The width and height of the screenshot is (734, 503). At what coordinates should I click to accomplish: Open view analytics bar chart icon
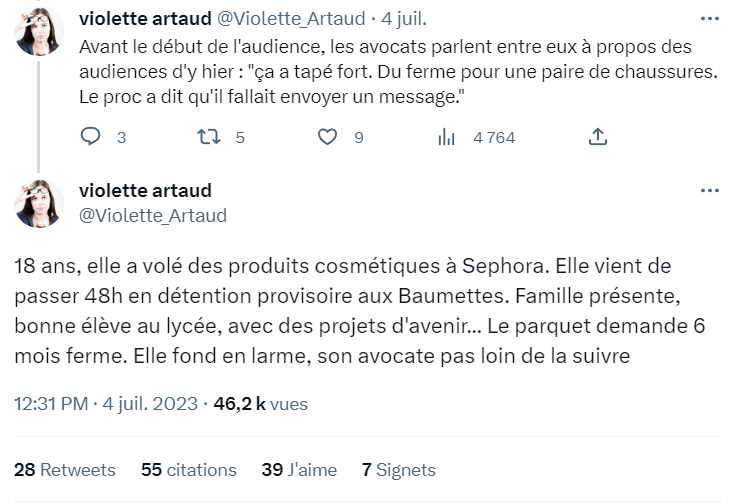(x=446, y=137)
